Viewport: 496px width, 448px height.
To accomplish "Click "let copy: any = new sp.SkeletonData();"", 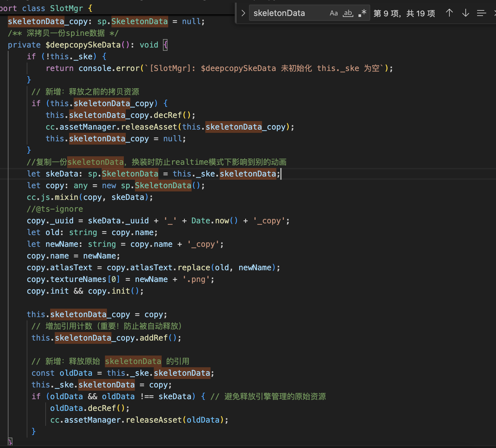I will coord(116,186).
